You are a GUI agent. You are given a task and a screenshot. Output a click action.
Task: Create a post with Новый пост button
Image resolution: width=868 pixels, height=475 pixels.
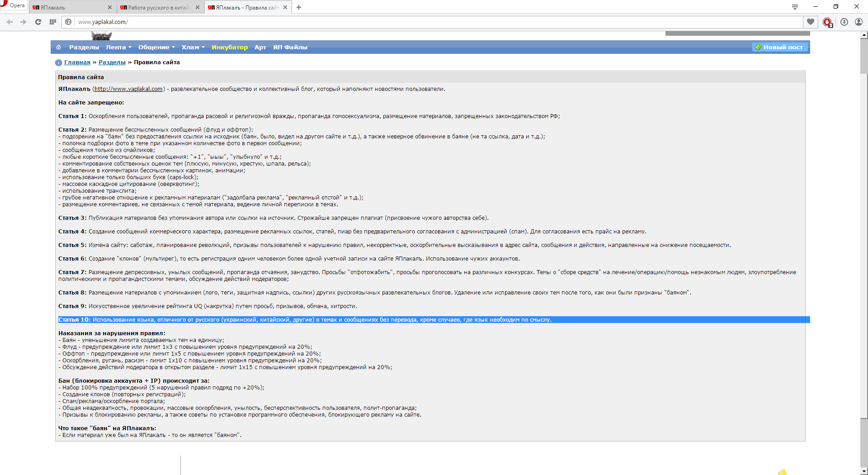(x=779, y=47)
